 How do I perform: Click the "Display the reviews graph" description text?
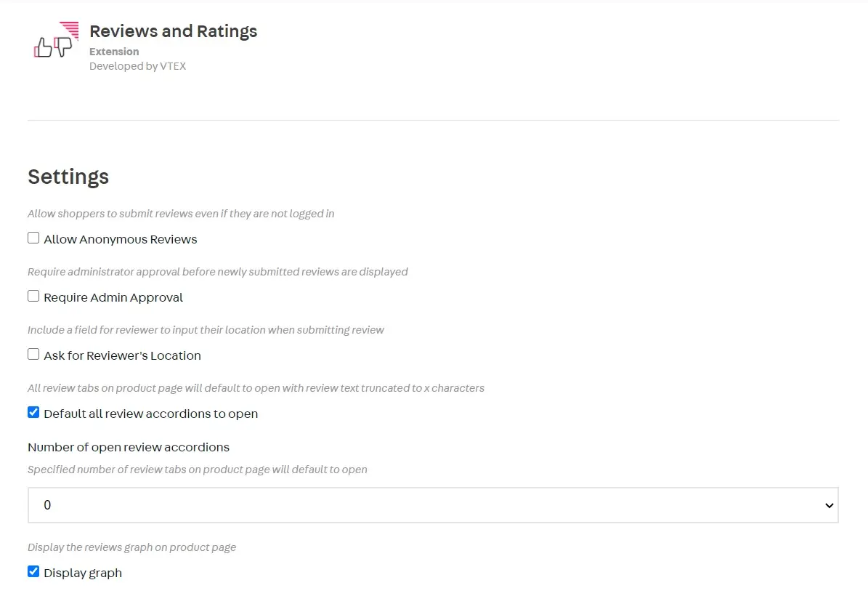131,547
